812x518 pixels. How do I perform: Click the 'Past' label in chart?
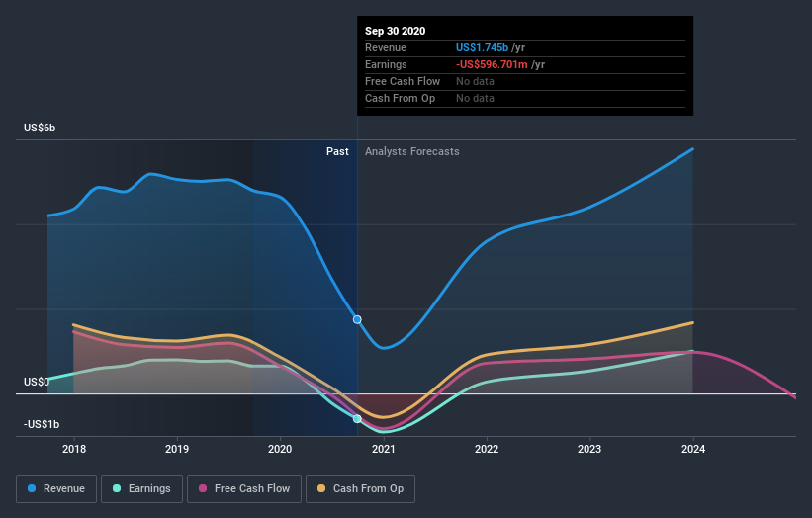pos(337,151)
